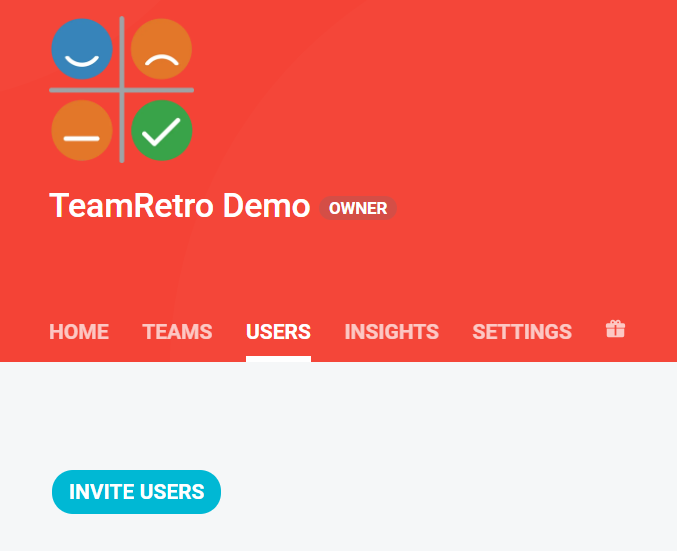Click the TeamRetro Demo organization title

[x=180, y=206]
